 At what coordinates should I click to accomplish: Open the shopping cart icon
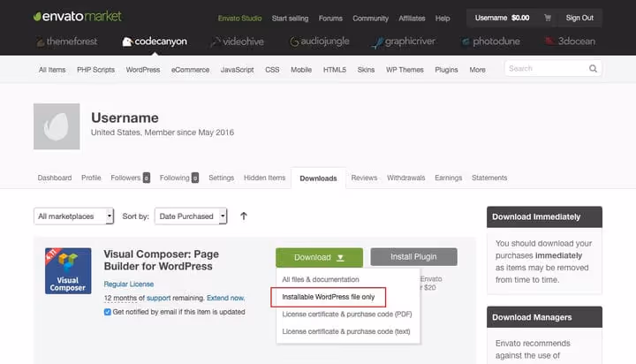548,18
